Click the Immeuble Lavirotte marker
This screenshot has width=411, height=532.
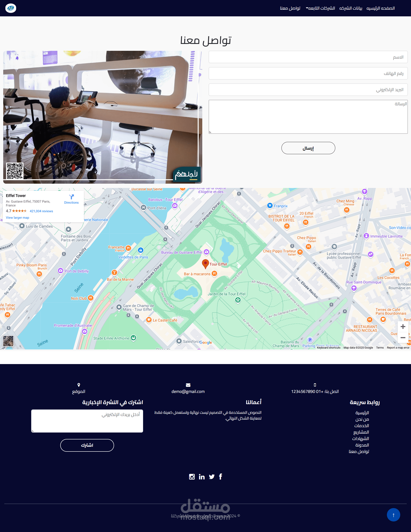click(x=366, y=236)
